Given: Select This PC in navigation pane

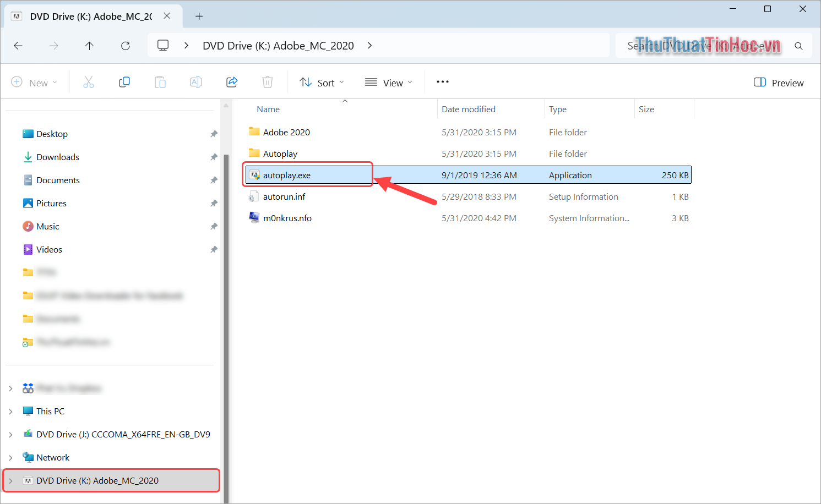Looking at the screenshot, I should pyautogui.click(x=50, y=411).
